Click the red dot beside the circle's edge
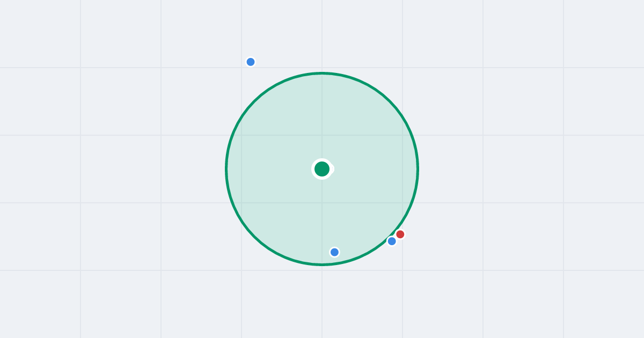 pos(400,234)
